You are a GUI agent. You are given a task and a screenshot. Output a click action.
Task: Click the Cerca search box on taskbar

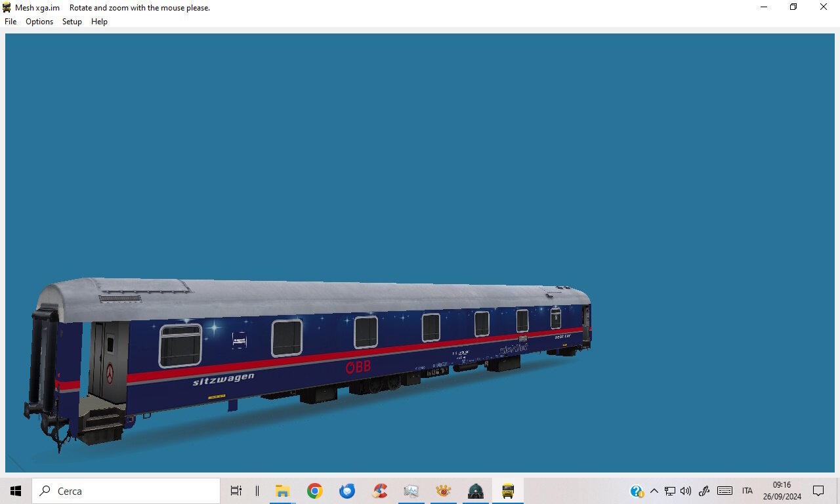pyautogui.click(x=126, y=491)
